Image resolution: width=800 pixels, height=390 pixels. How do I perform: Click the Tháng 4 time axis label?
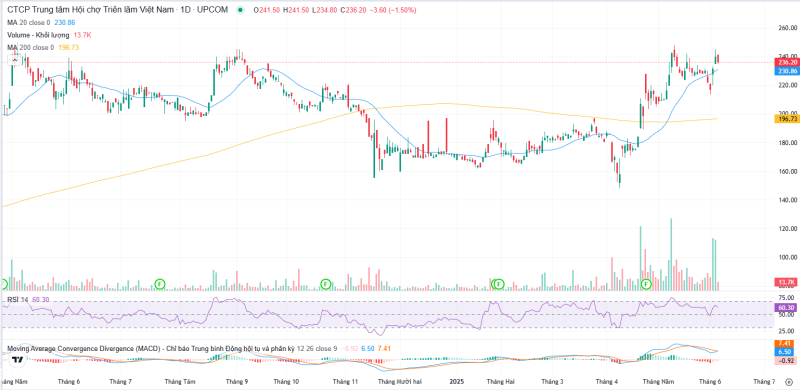tap(606, 381)
